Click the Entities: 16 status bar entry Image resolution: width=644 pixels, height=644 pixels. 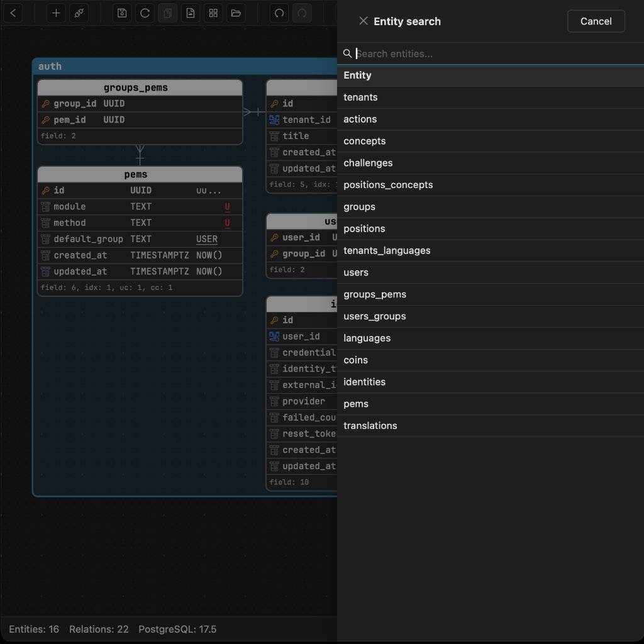34,629
